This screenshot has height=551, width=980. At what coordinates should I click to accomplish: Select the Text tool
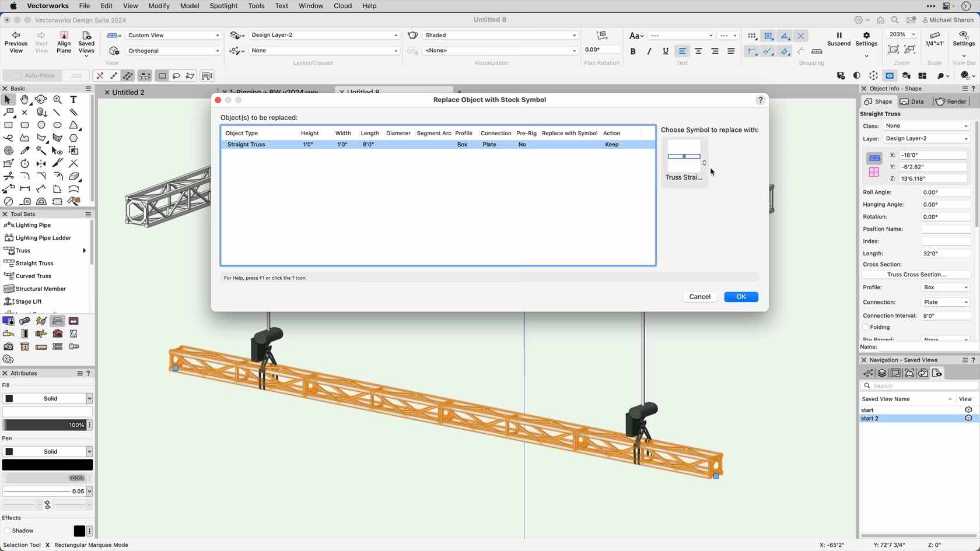(x=73, y=100)
